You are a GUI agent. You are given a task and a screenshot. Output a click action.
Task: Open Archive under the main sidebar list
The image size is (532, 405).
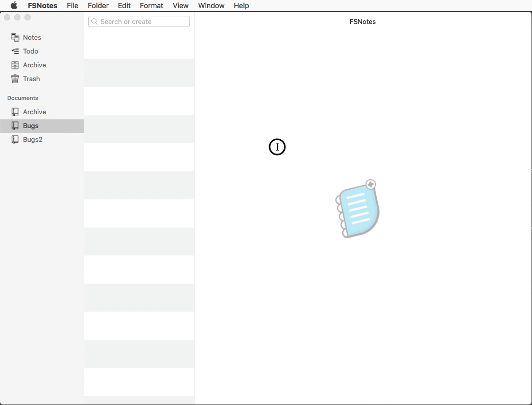tap(42, 65)
